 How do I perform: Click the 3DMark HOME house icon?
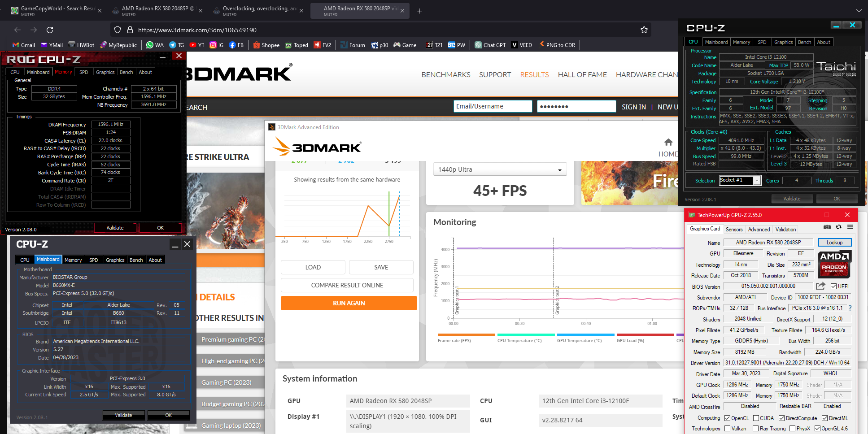pyautogui.click(x=668, y=142)
